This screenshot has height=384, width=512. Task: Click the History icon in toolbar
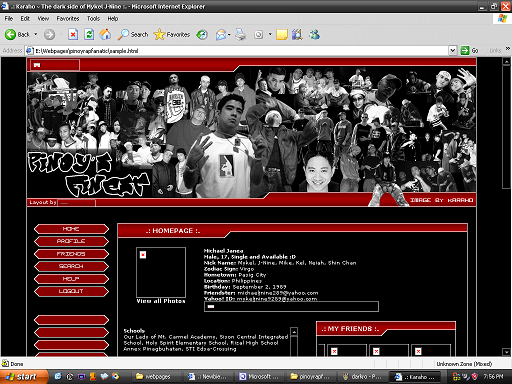(202, 34)
